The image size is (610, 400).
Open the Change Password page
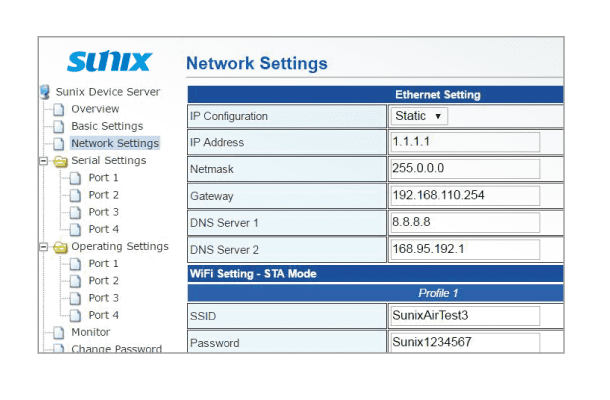click(117, 349)
